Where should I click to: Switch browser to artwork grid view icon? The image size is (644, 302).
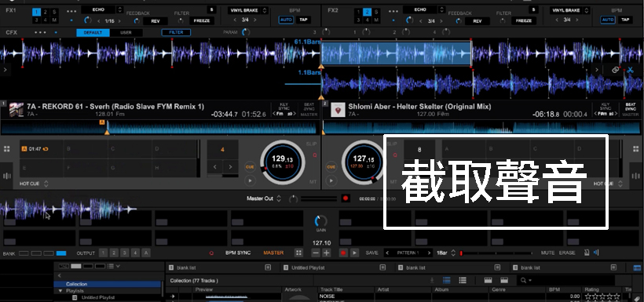tap(446, 280)
